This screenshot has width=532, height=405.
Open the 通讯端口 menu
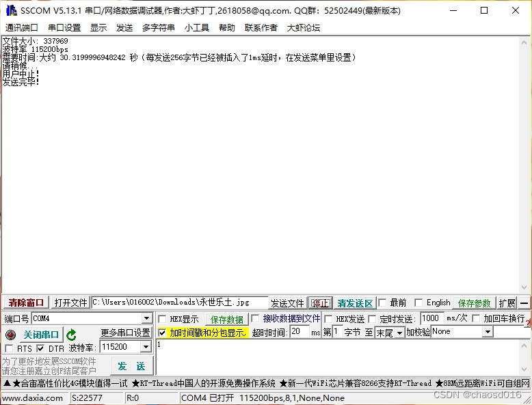coord(22,28)
